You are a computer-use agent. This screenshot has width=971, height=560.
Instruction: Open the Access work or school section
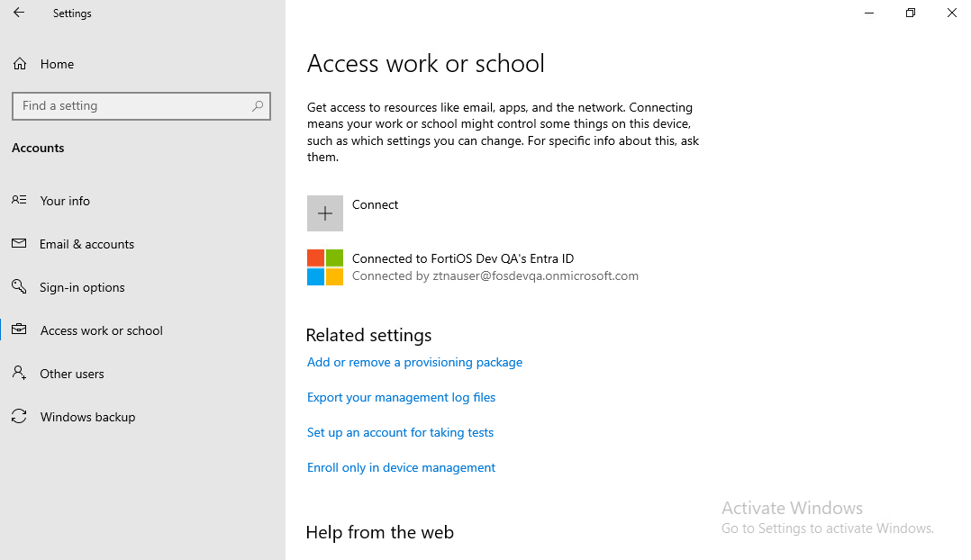(101, 330)
